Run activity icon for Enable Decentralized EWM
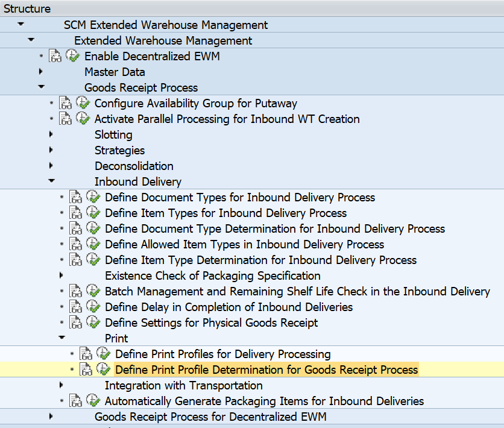The image size is (504, 428). [x=72, y=56]
